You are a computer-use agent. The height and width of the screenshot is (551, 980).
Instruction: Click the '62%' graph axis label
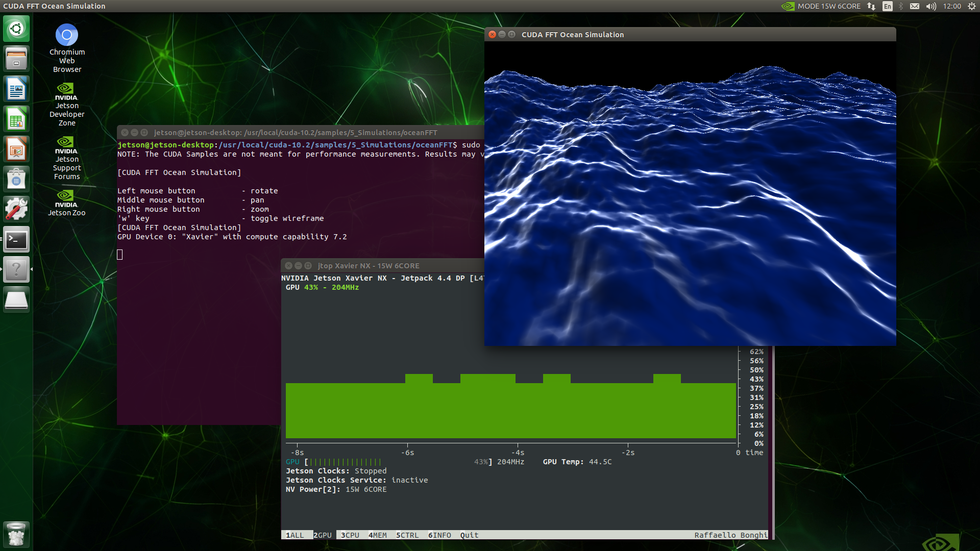[x=756, y=352]
